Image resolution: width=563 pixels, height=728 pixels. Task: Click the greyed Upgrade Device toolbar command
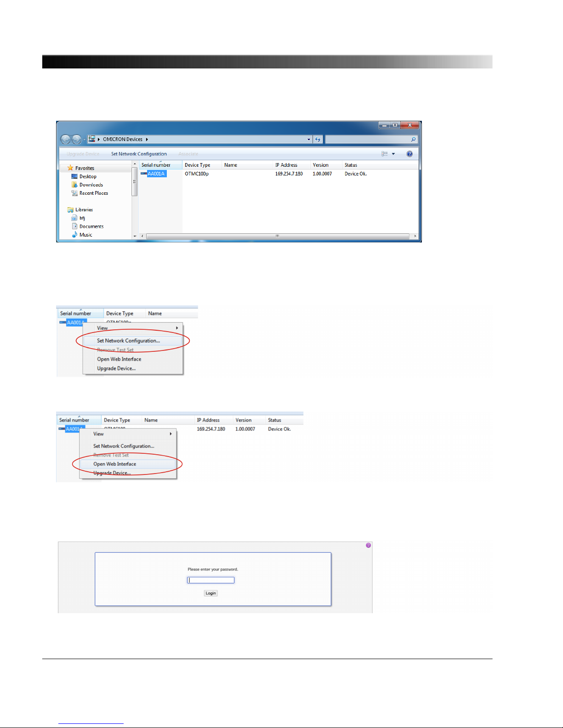tap(83, 154)
